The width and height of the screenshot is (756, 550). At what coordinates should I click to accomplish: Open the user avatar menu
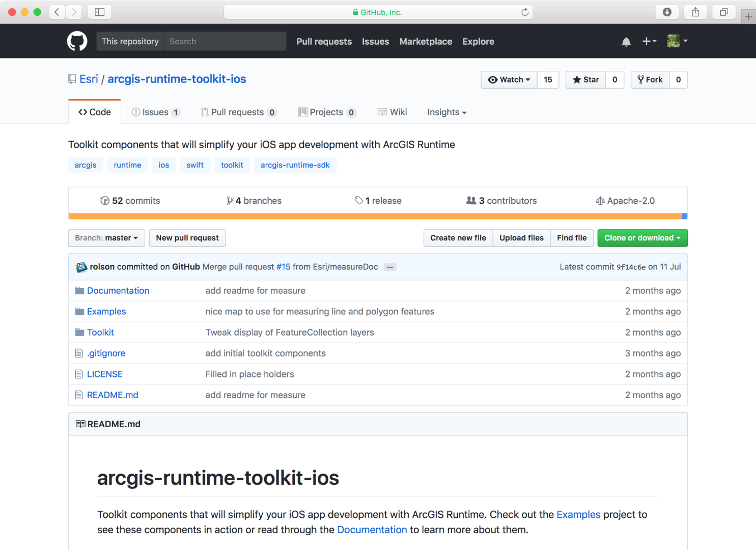coord(677,41)
